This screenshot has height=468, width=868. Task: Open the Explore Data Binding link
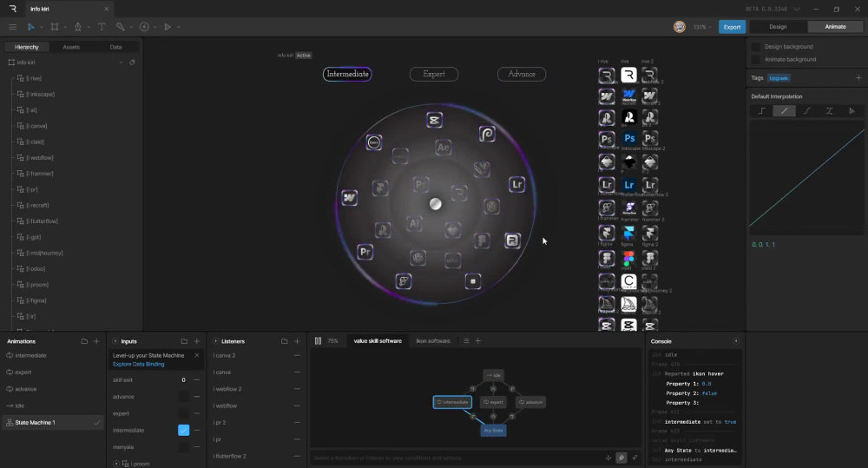tap(138, 364)
